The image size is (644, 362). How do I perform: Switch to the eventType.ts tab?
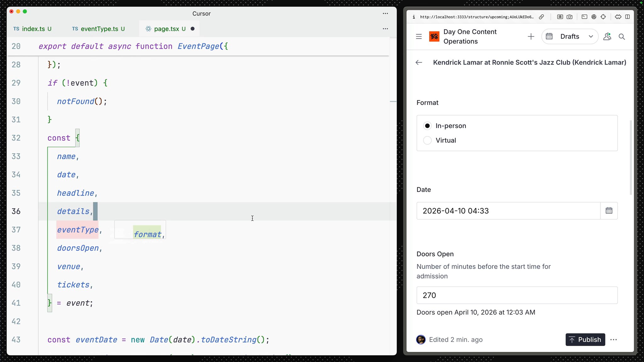(99, 29)
